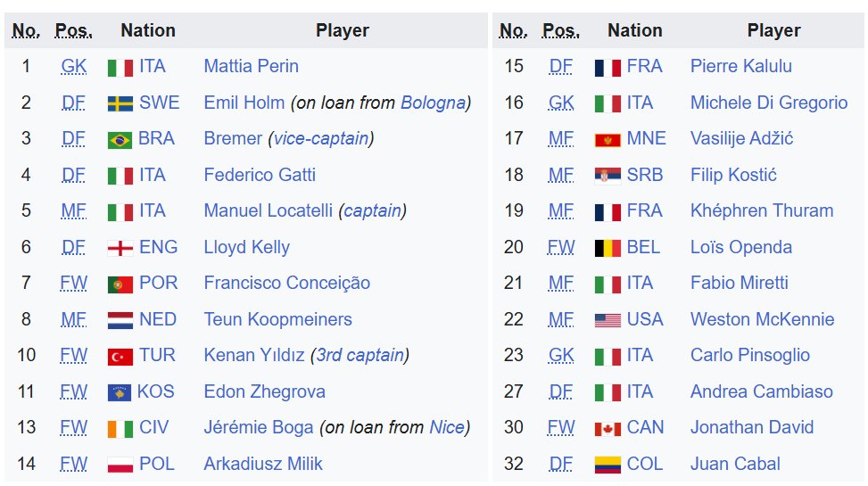Click the Brazilian flag icon beside BRA
Image resolution: width=868 pixels, height=486 pixels.
(120, 140)
